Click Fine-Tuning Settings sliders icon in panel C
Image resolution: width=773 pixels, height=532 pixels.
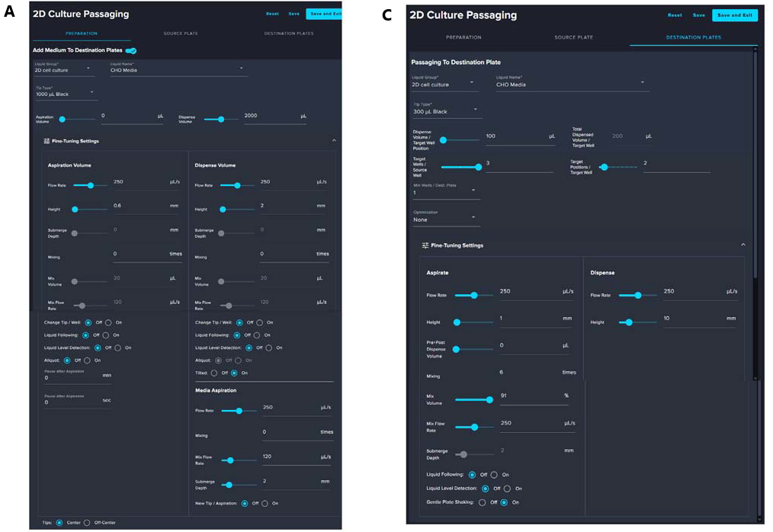point(425,245)
